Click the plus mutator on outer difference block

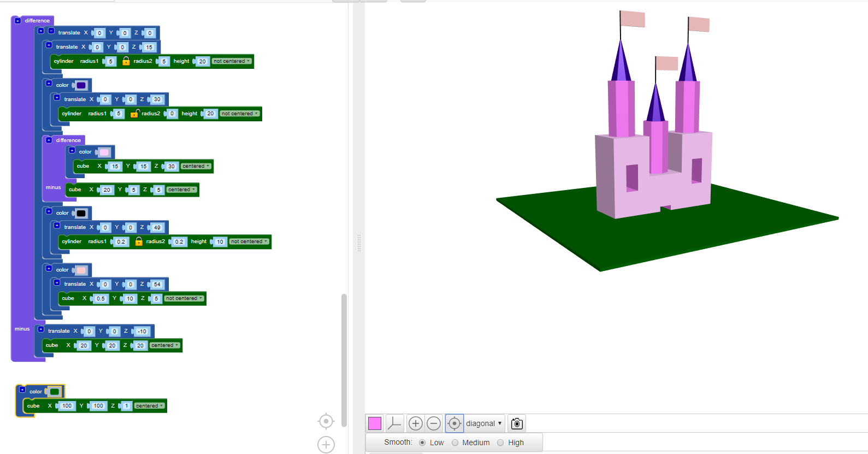18,21
